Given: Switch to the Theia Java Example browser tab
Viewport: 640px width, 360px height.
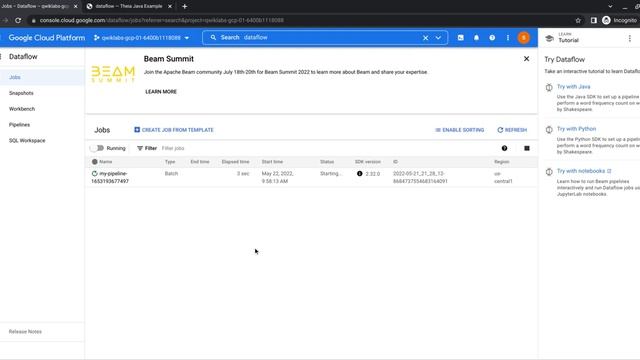Looking at the screenshot, I should pos(129,6).
